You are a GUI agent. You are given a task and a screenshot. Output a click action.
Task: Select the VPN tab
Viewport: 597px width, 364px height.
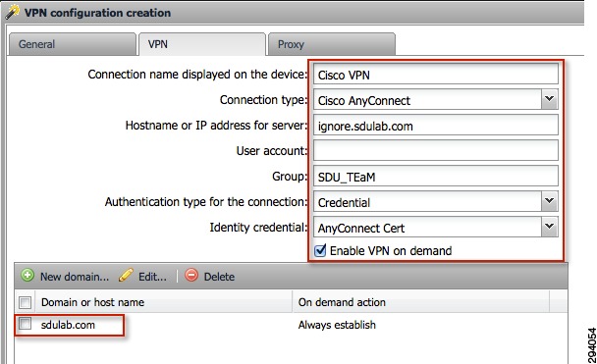coord(202,44)
